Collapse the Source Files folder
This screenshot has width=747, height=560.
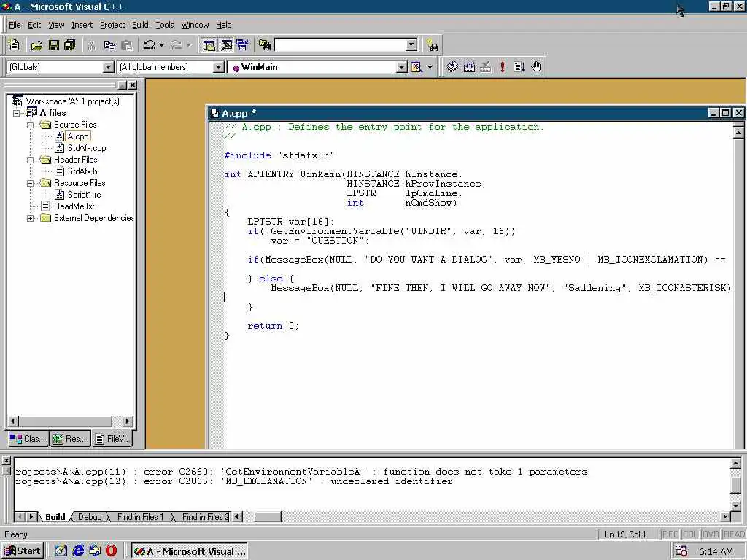pos(30,125)
